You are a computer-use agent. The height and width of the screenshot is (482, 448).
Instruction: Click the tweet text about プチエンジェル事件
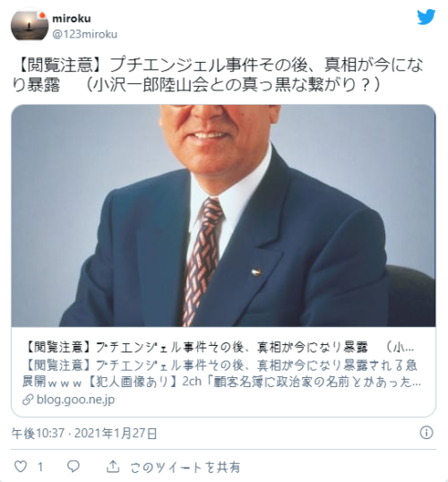pyautogui.click(x=219, y=74)
